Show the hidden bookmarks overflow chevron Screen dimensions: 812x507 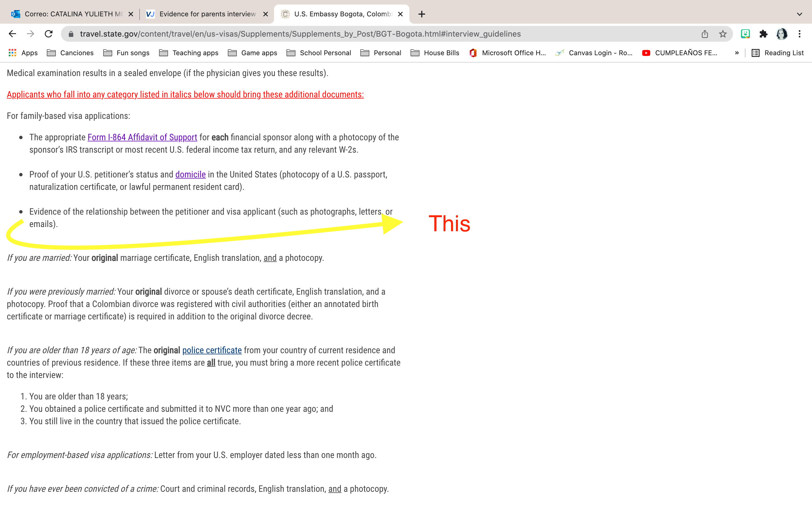[737, 53]
